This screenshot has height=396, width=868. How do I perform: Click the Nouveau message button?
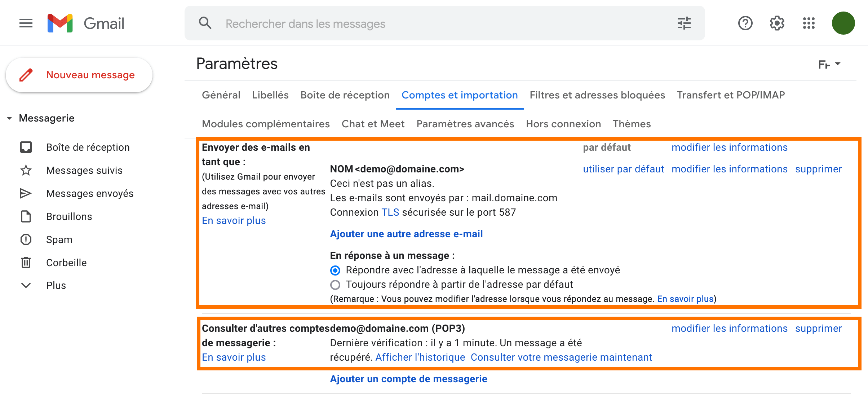(x=79, y=75)
